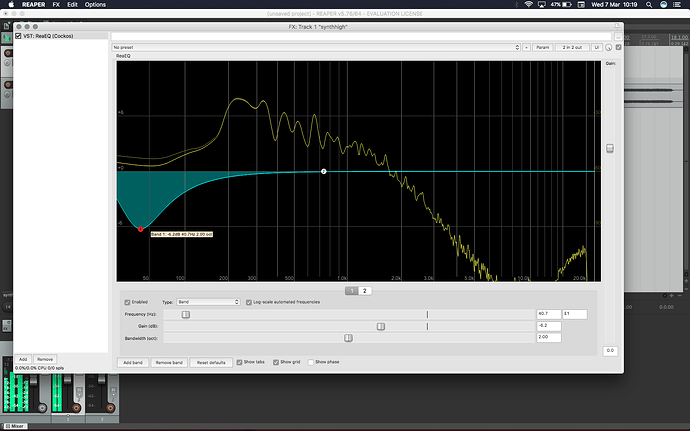Click the vertical output Gain fader handle
The height and width of the screenshot is (431, 690).
[610, 148]
